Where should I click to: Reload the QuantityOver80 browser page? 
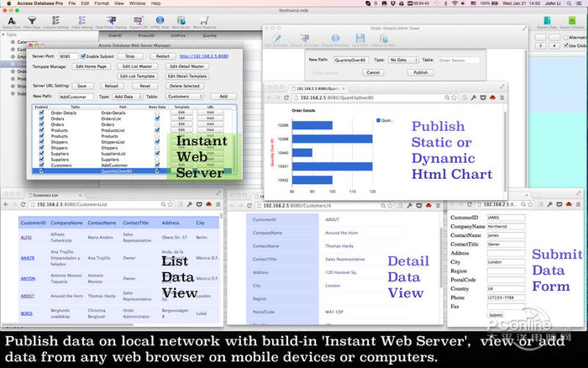(x=286, y=97)
